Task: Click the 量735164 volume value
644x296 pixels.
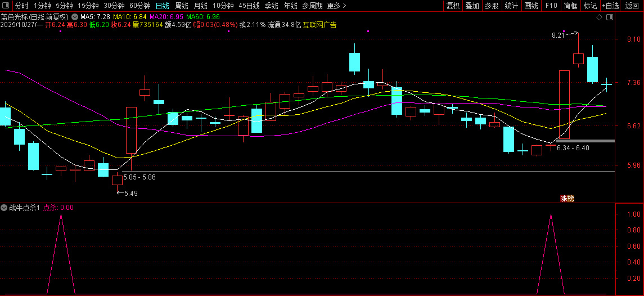Action: tap(147, 25)
